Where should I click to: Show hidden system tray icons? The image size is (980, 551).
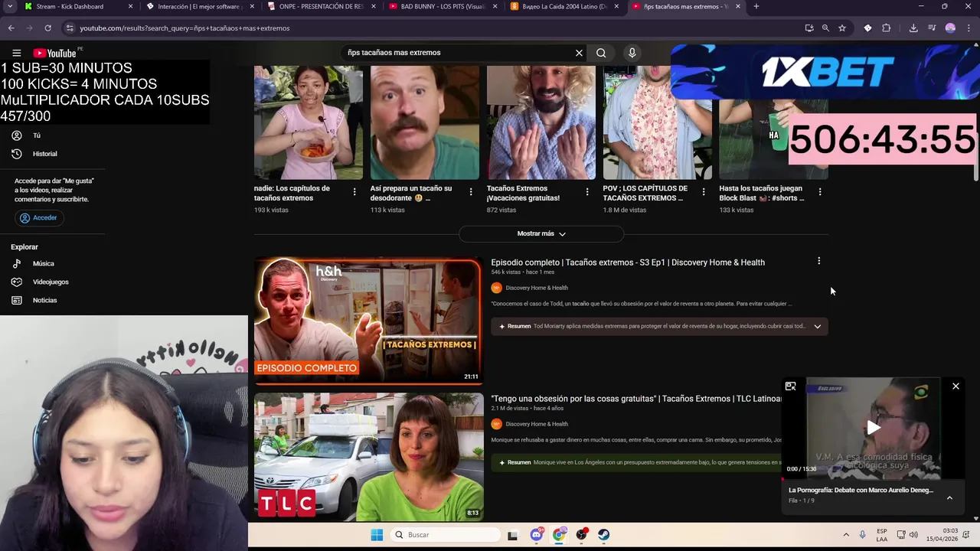[846, 535]
